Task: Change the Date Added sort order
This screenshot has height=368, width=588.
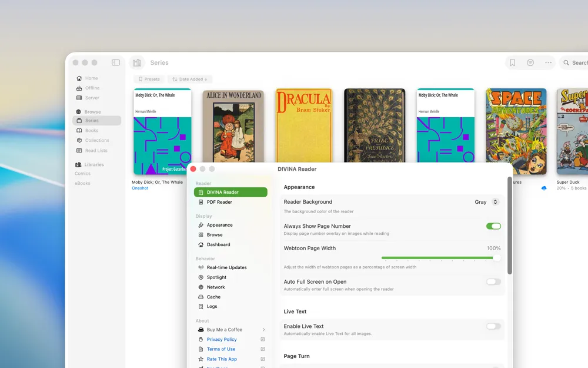Action: 189,79
